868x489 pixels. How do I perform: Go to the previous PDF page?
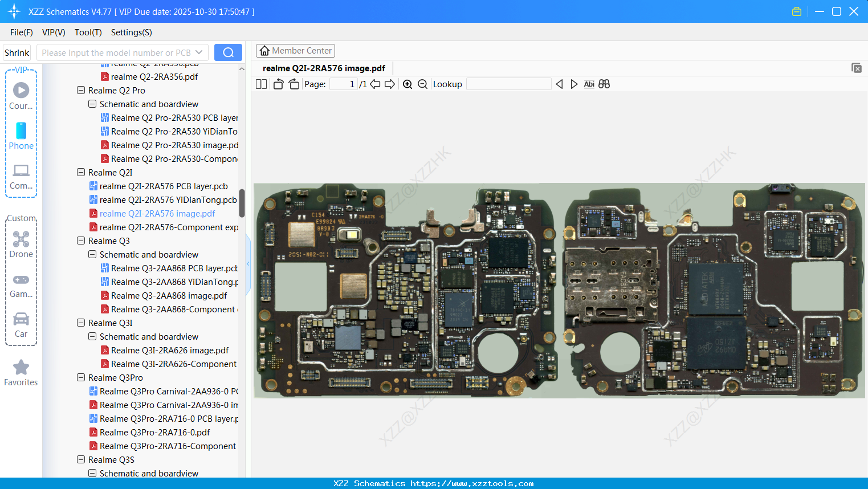click(x=375, y=84)
